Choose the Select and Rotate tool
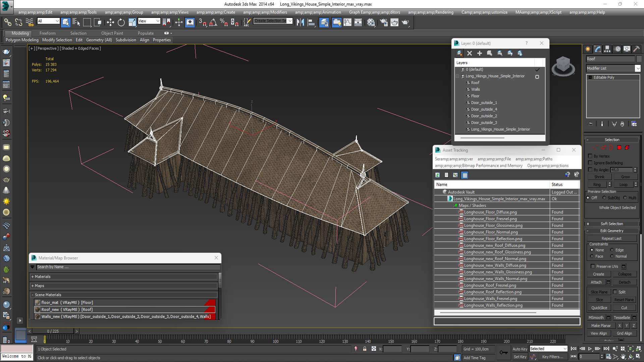This screenshot has height=362, width=644. (x=121, y=22)
